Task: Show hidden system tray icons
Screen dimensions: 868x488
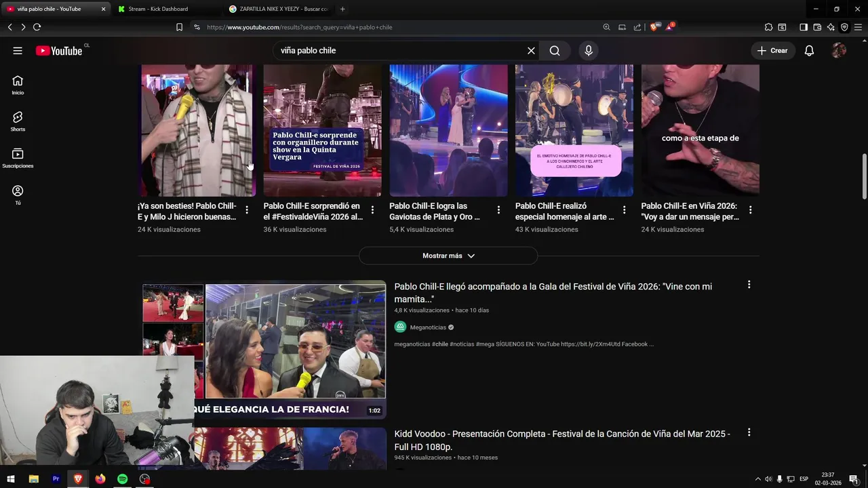Action: pyautogui.click(x=757, y=479)
